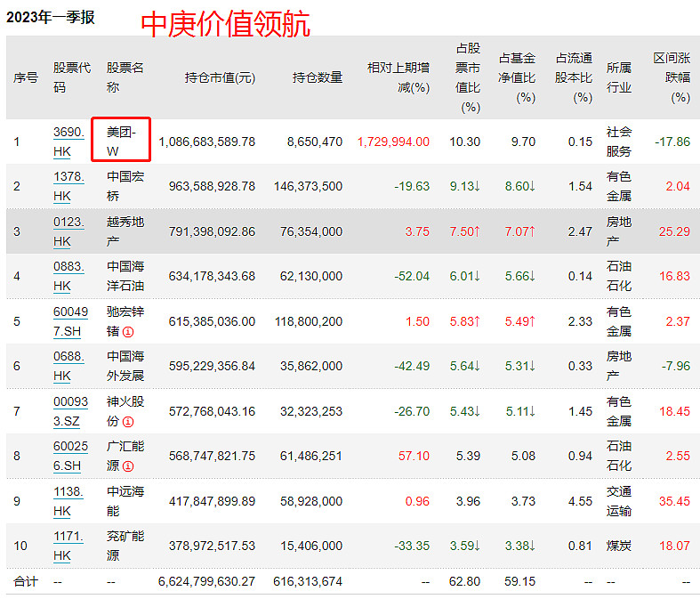
Task: Click the 所属行业 column header
Action: [x=619, y=77]
